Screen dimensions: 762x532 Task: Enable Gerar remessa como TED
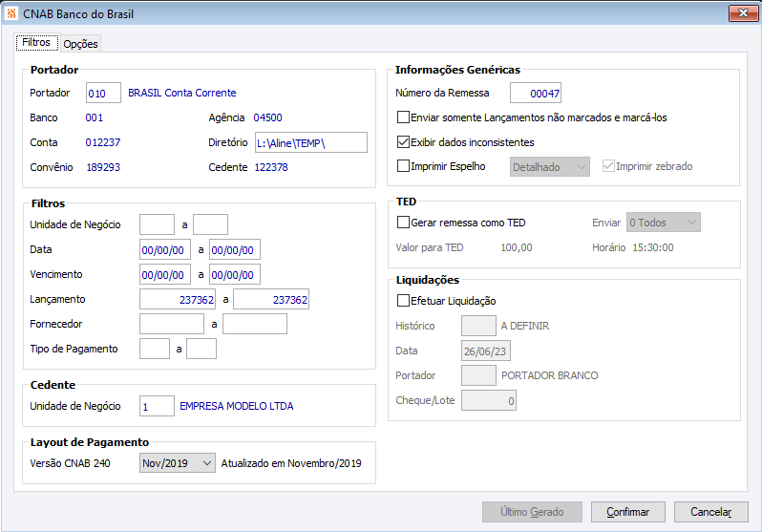click(403, 223)
